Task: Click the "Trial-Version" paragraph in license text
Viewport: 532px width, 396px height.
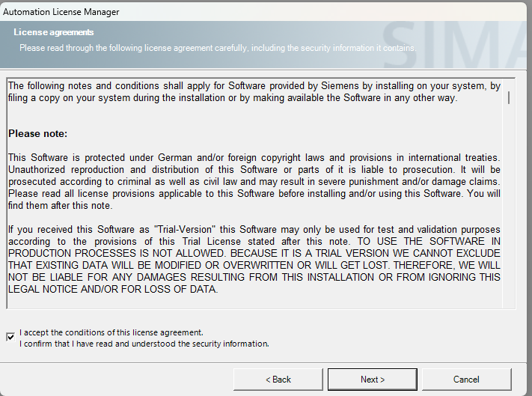Action: pos(253,229)
